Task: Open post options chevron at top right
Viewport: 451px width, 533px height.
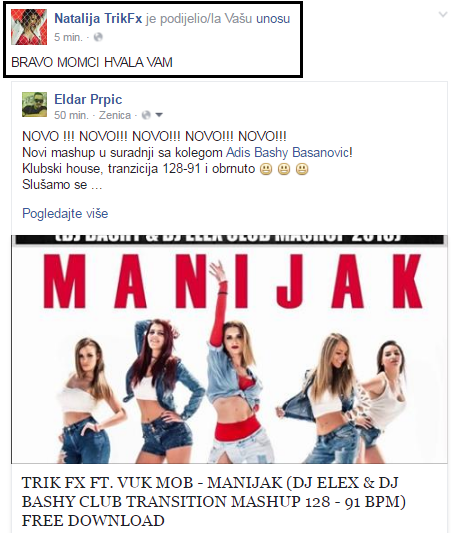Action: tap(443, 14)
